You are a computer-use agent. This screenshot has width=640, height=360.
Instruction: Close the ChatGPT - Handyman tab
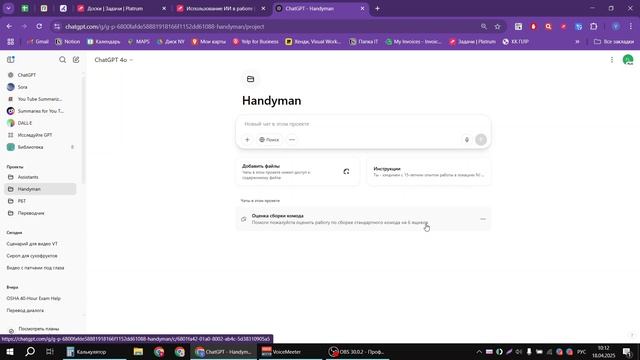click(x=362, y=9)
